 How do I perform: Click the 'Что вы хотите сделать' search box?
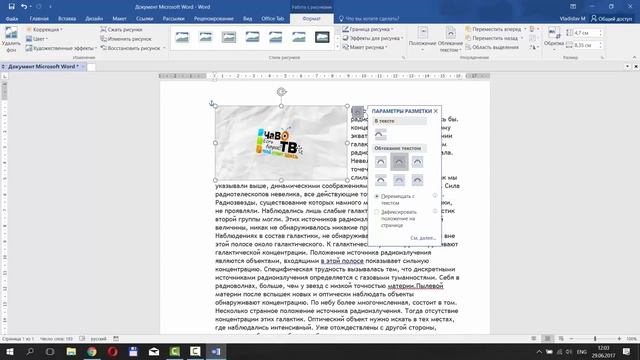[369, 19]
